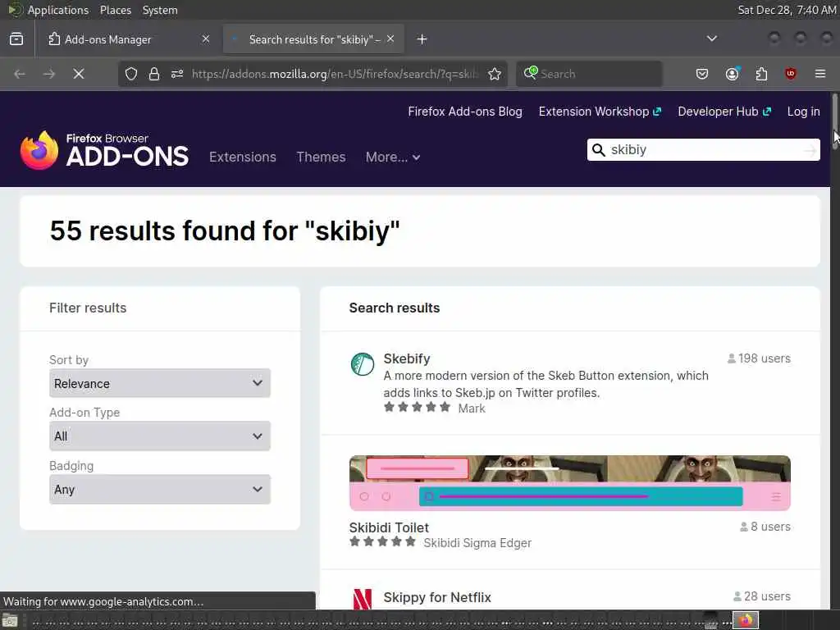Click the show desktop icon in taskbar
Viewport: 840px width, 630px height.
[x=10, y=621]
